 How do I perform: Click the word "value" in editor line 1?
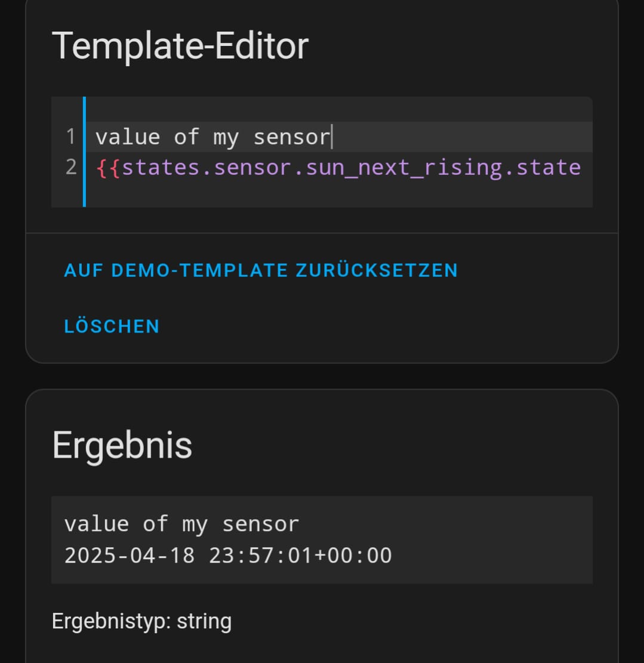[x=127, y=137]
